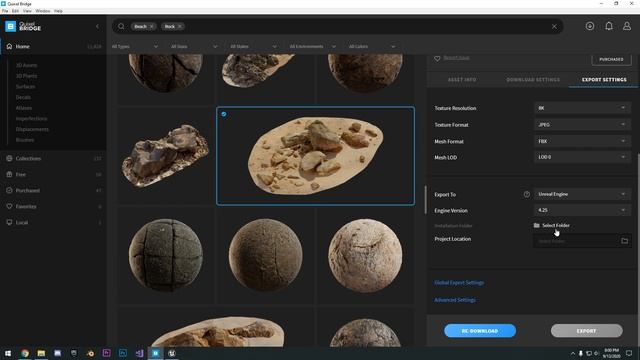Screen dimensions: 640x360
Task: Open File Explorer from the taskbar
Action: pos(41,353)
